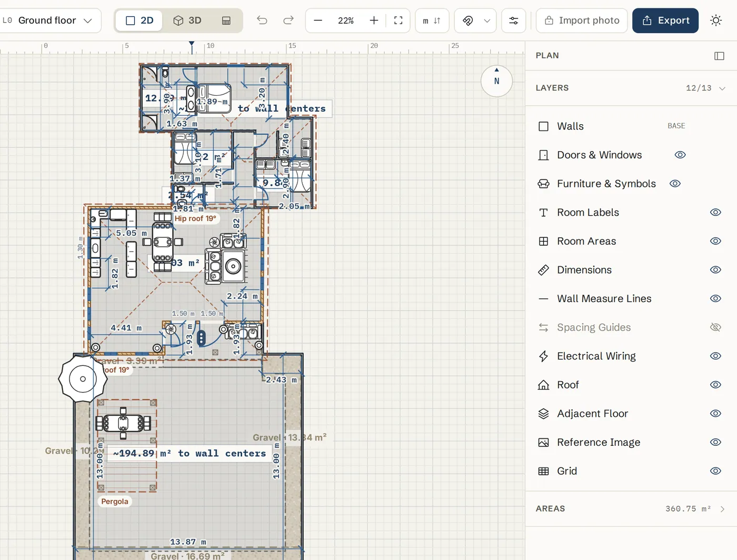Select the Room Areas layer row
This screenshot has height=560, width=737.
(631, 241)
